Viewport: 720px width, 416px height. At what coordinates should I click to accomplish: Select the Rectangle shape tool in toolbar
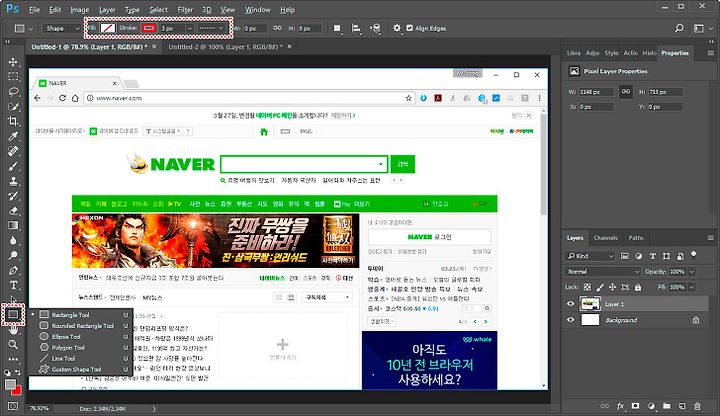13,315
